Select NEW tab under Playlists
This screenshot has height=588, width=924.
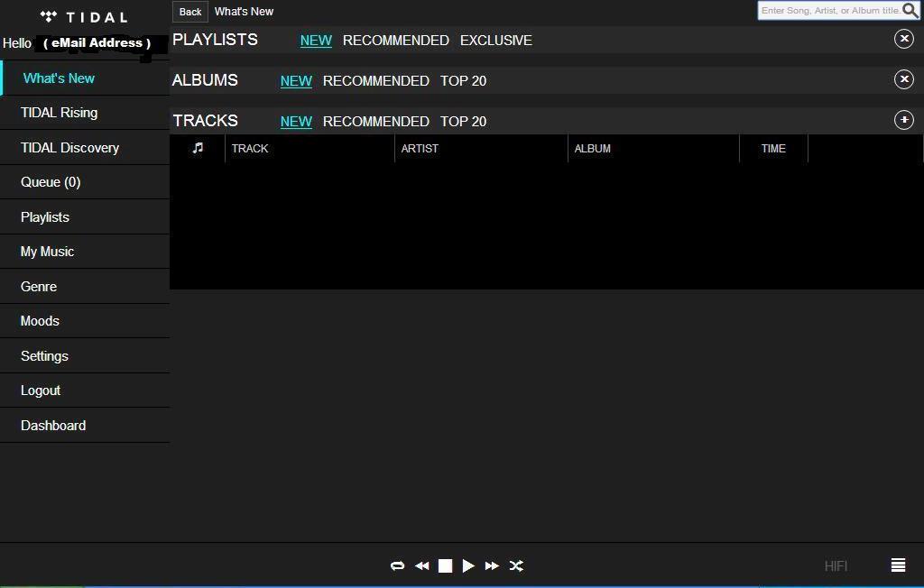316,40
